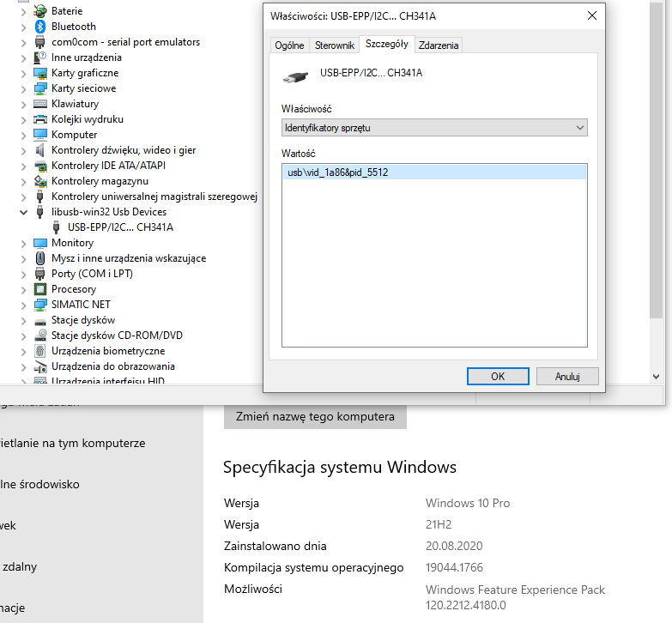672x623 pixels.
Task: Click the Mysz i inne urządzenia icon
Action: [x=39, y=258]
